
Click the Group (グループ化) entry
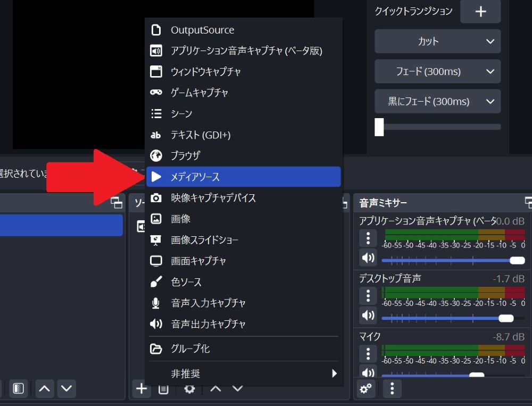[x=243, y=349]
